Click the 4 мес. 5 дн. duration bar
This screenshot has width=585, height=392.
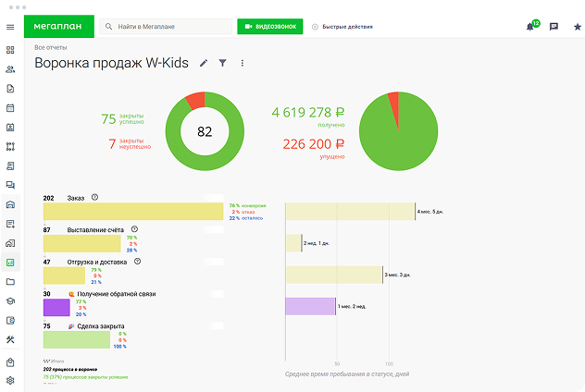pyautogui.click(x=350, y=212)
